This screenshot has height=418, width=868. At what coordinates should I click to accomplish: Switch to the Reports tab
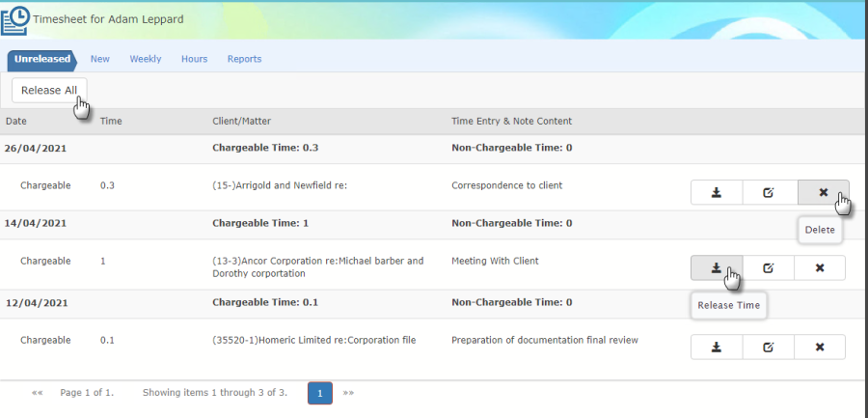click(x=244, y=59)
